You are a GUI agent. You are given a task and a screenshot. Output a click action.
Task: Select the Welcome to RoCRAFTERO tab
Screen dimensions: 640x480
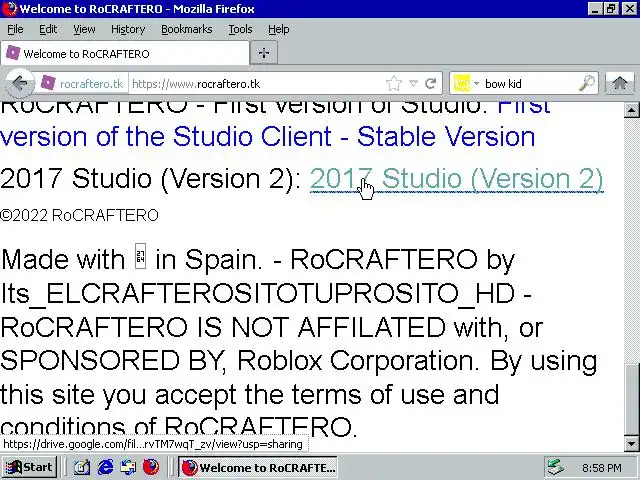point(125,53)
